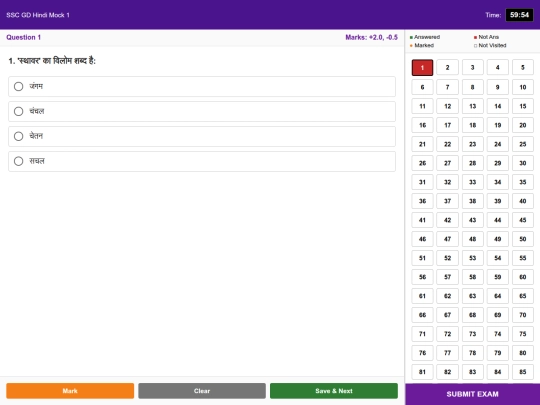Viewport: 540px width, 405px height.
Task: Click the Save & Next button
Action: [334, 391]
